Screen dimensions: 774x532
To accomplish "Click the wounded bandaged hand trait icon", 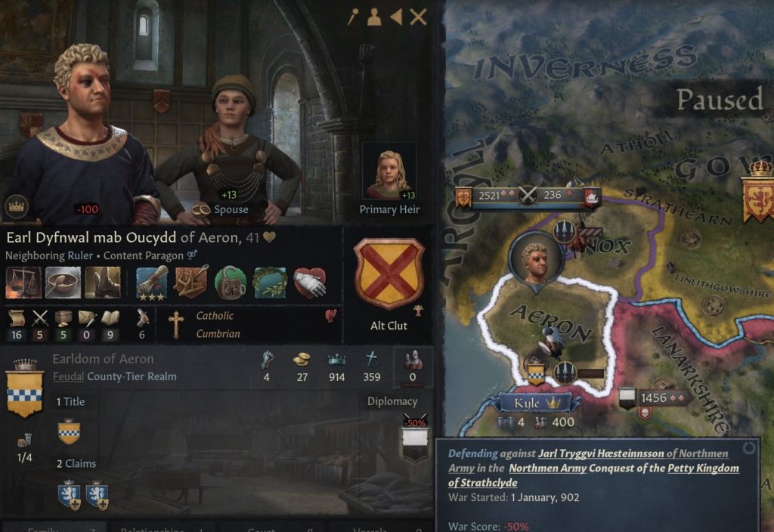I will click(x=309, y=283).
